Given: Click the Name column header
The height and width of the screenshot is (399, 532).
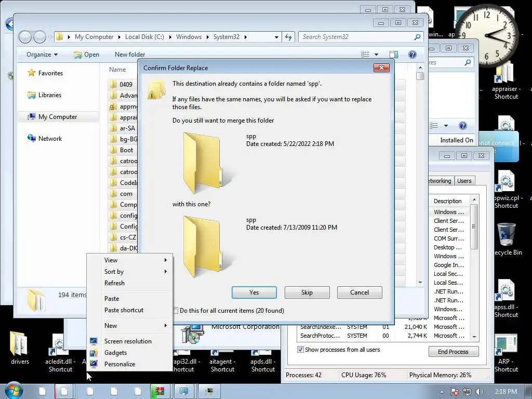Looking at the screenshot, I should point(117,70).
